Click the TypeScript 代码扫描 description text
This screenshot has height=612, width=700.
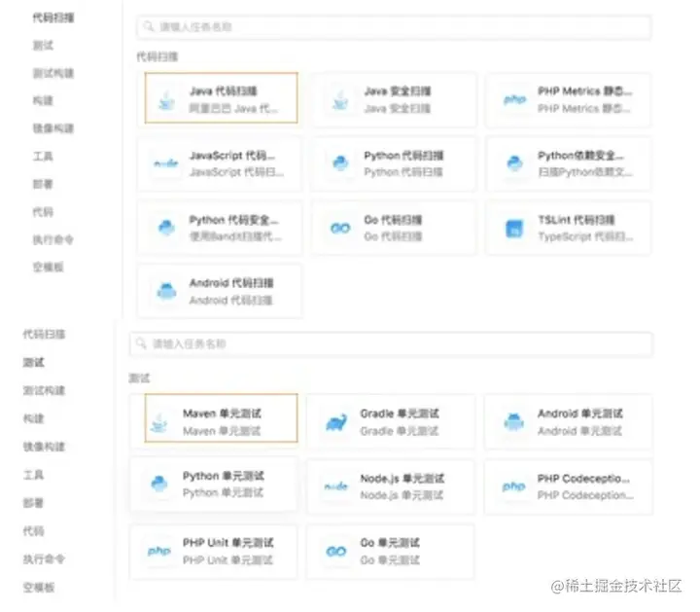pyautogui.click(x=585, y=236)
